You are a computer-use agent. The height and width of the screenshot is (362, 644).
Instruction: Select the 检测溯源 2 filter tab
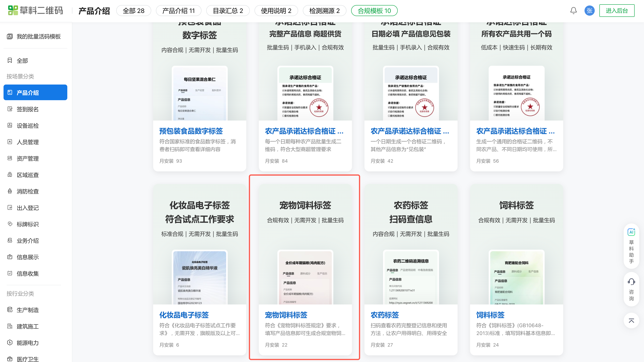pos(324,11)
